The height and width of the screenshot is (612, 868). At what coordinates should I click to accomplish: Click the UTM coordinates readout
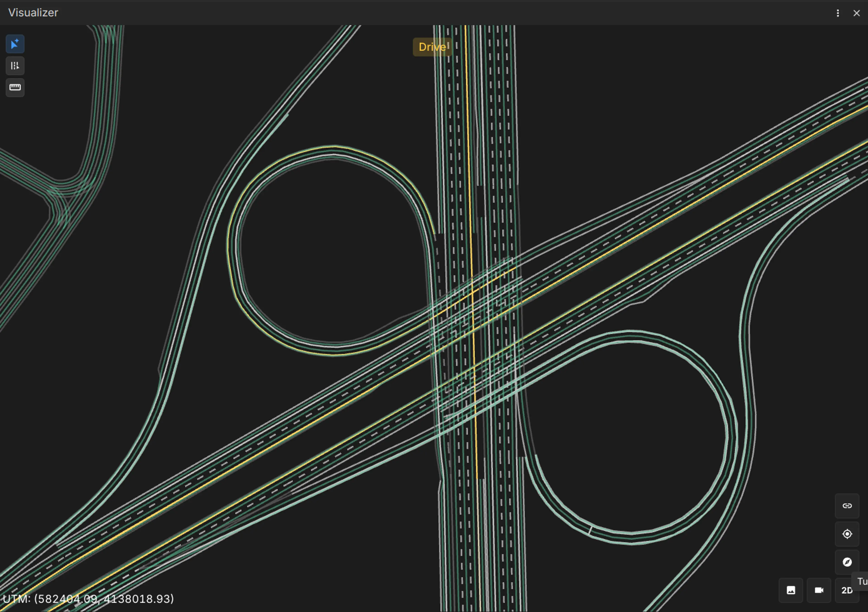[88, 599]
